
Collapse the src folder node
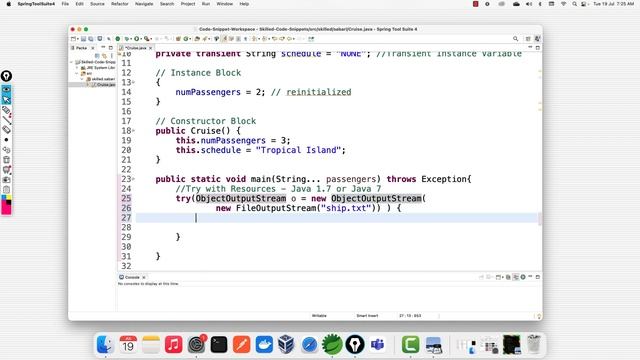point(76,73)
